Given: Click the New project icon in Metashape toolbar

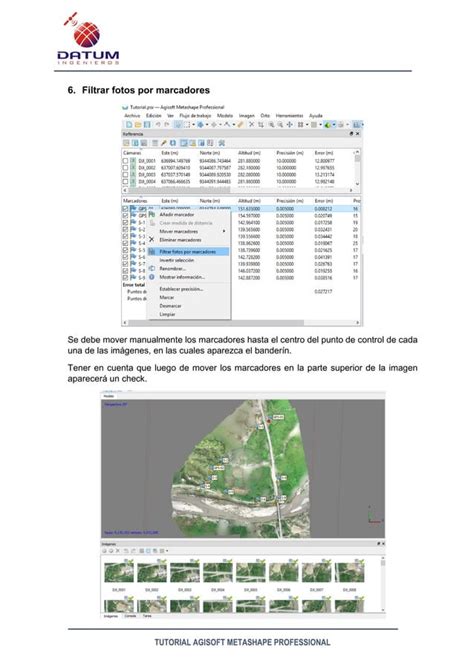Looking at the screenshot, I should (x=129, y=124).
